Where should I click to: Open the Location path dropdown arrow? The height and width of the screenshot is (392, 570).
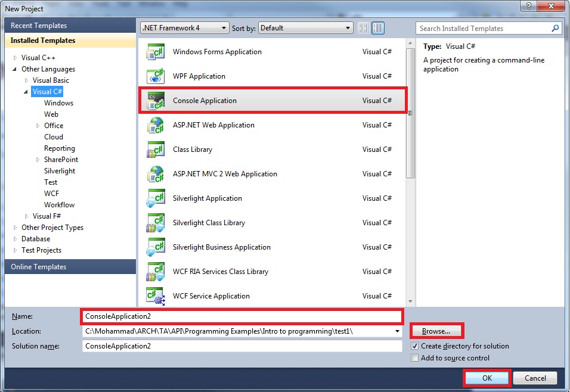click(x=397, y=331)
